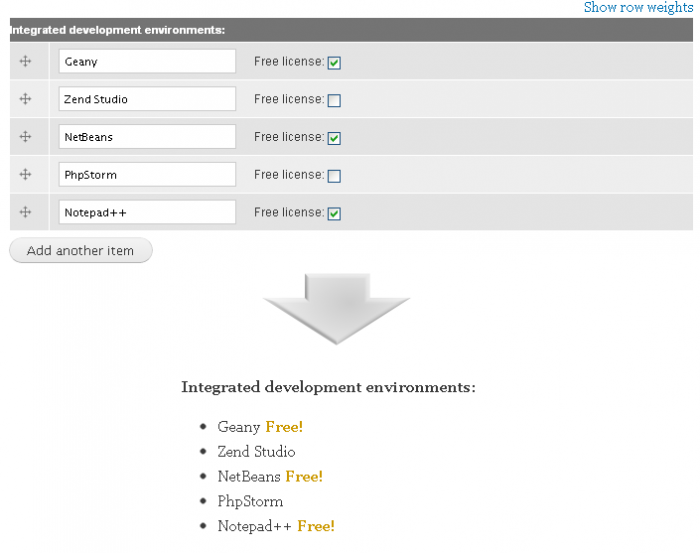The width and height of the screenshot is (700, 553).
Task: Click the Show row weights link
Action: tap(638, 8)
